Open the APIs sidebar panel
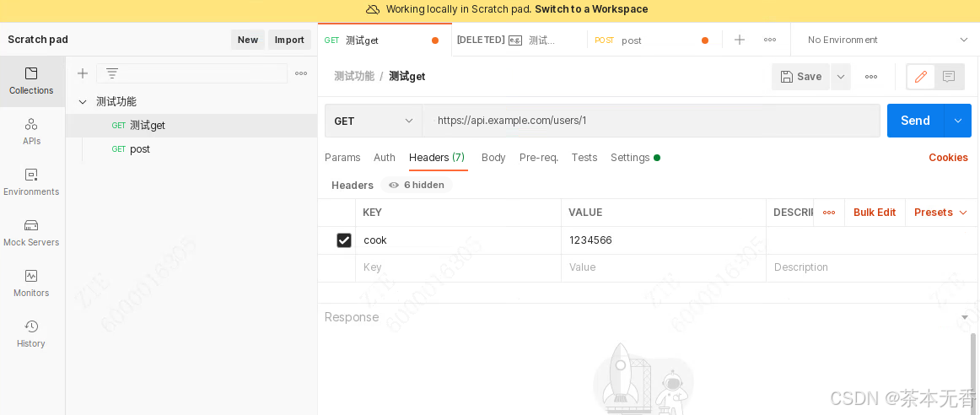980x415 pixels. click(x=31, y=132)
